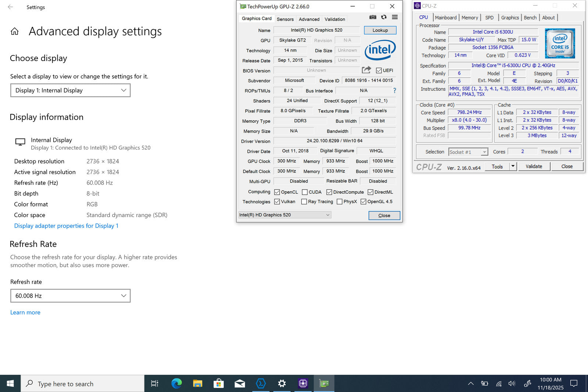Click the taskbar search box
The height and width of the screenshot is (392, 588).
click(83, 384)
